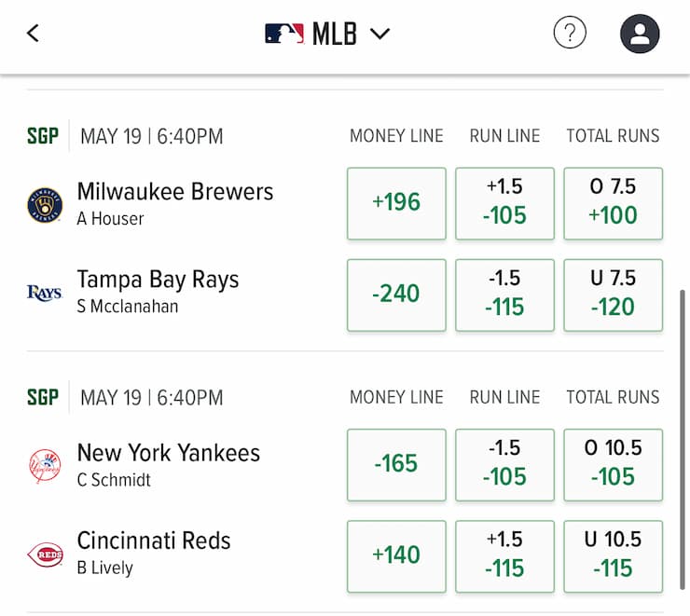The width and height of the screenshot is (690, 616).
Task: Click the New York Yankees logo
Action: (45, 466)
